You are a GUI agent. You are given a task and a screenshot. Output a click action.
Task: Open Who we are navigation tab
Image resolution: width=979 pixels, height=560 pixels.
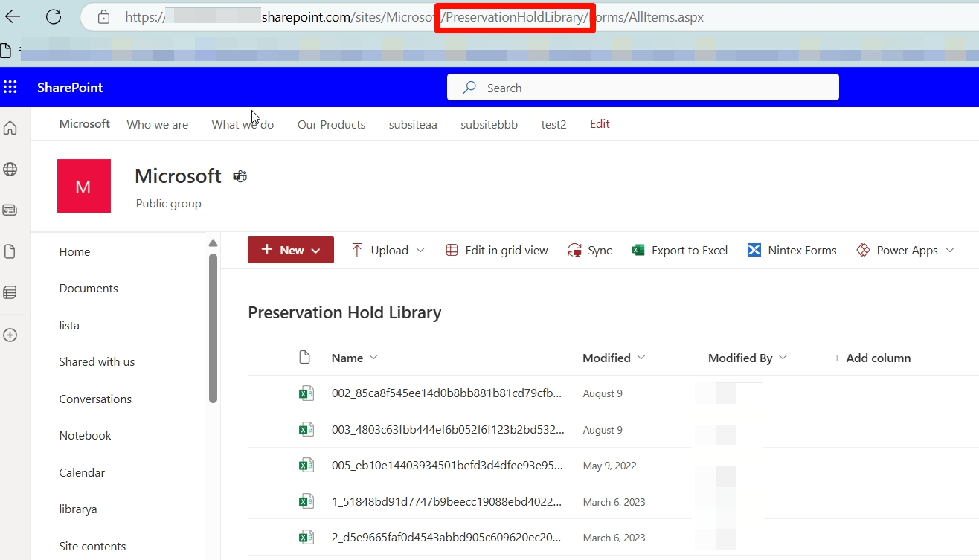(158, 124)
